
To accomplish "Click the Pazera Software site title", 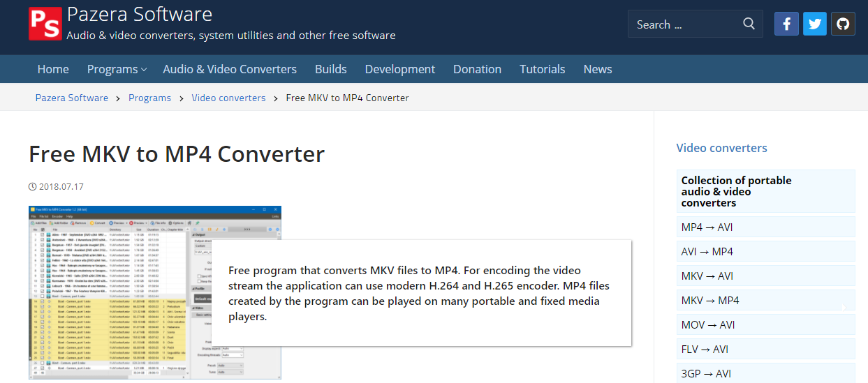I will click(140, 14).
